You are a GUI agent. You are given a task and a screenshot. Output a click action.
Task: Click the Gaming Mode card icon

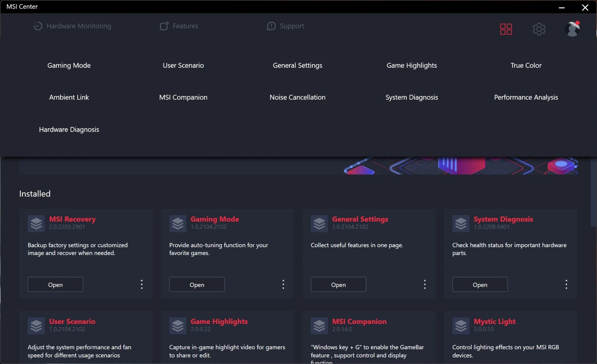point(178,224)
